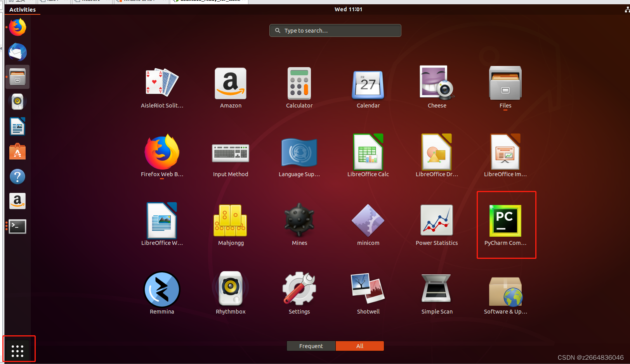Open Shotwell photo manager
Viewport: 630px width, 364px height.
[x=368, y=293]
